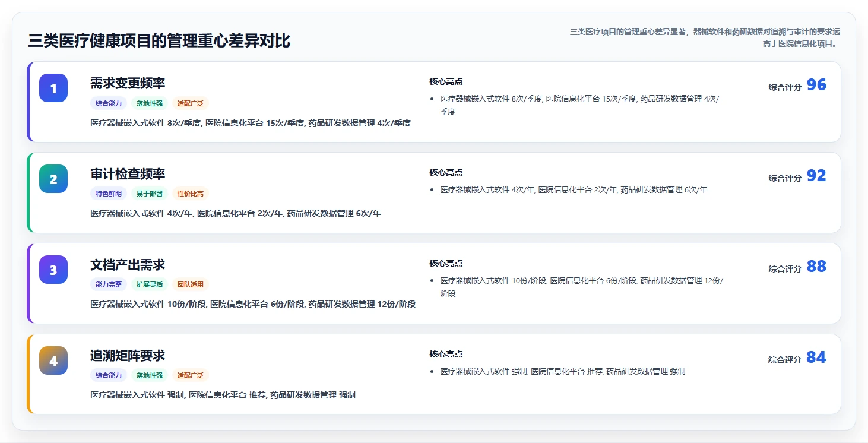Click the score value 84
868x443 pixels.
(x=816, y=357)
